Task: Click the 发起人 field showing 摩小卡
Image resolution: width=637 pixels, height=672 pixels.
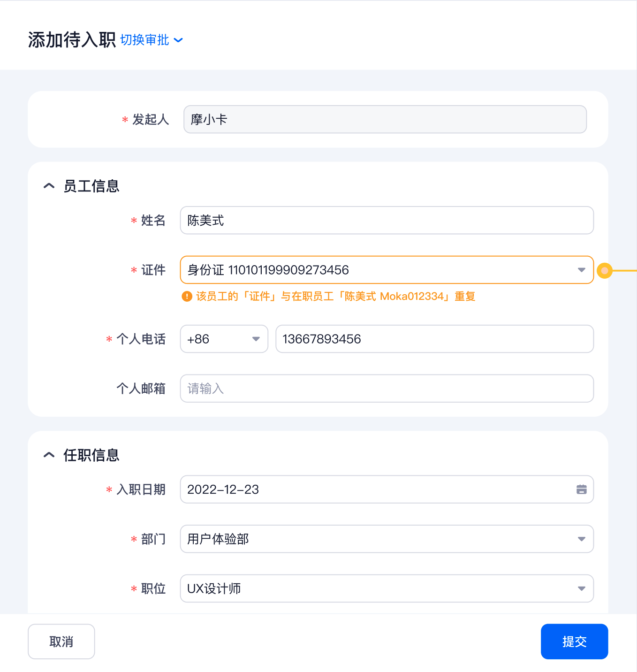Action: (x=385, y=120)
